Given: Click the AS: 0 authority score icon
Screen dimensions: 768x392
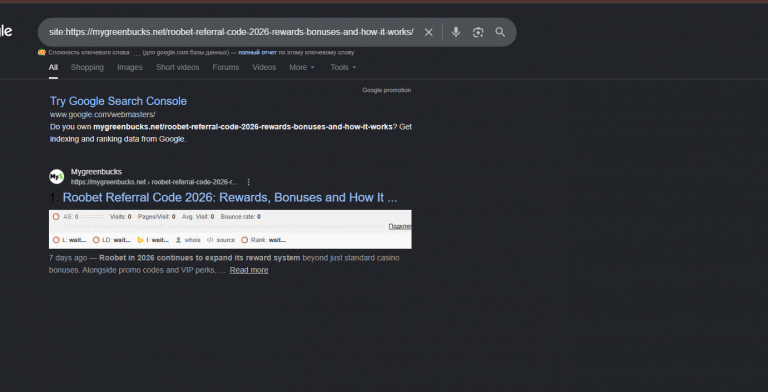Looking at the screenshot, I should tap(56, 217).
